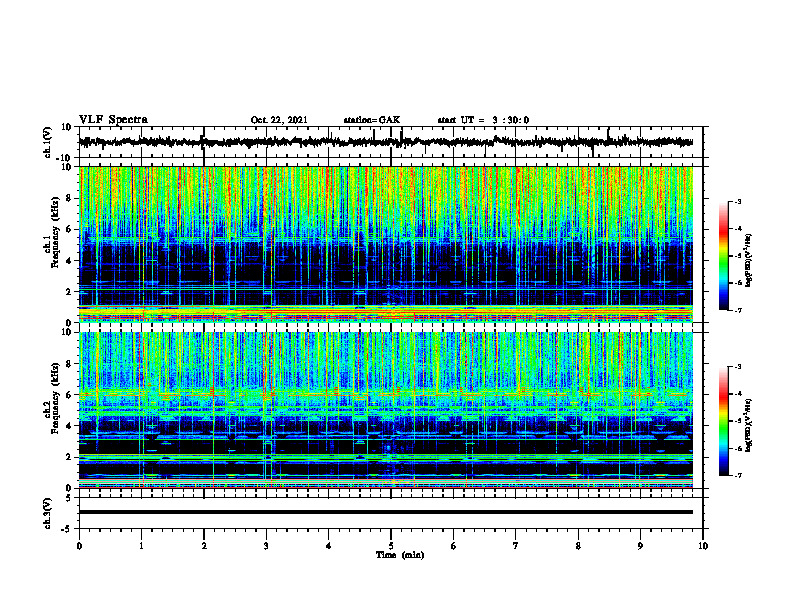
Task: Click the 2 kHz tick label on ch.2 spectrogram
Action: tap(70, 457)
